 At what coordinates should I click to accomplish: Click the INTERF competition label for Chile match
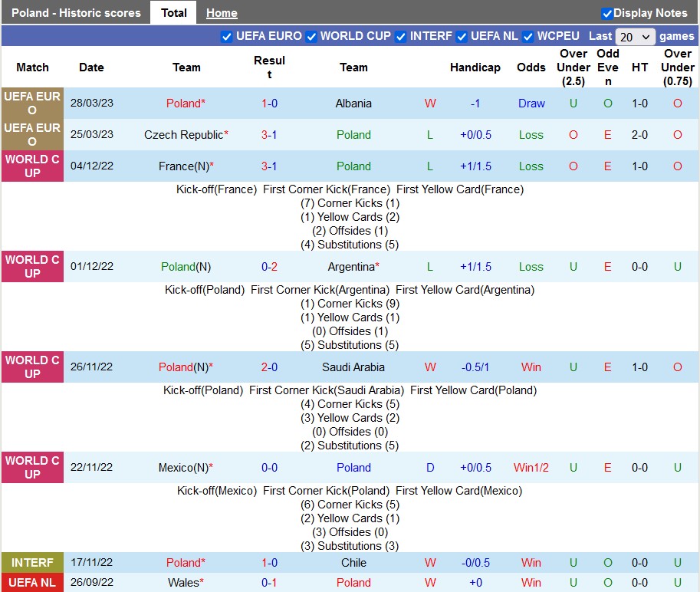(x=32, y=563)
